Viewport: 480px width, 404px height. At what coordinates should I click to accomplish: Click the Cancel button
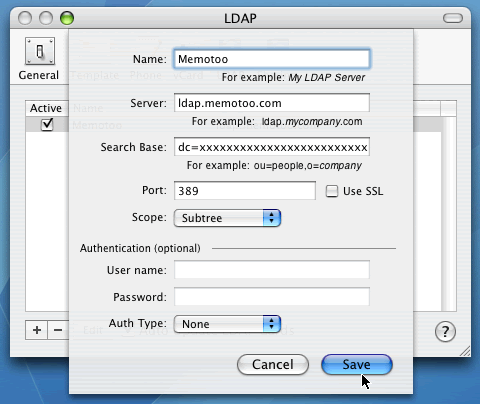click(273, 364)
